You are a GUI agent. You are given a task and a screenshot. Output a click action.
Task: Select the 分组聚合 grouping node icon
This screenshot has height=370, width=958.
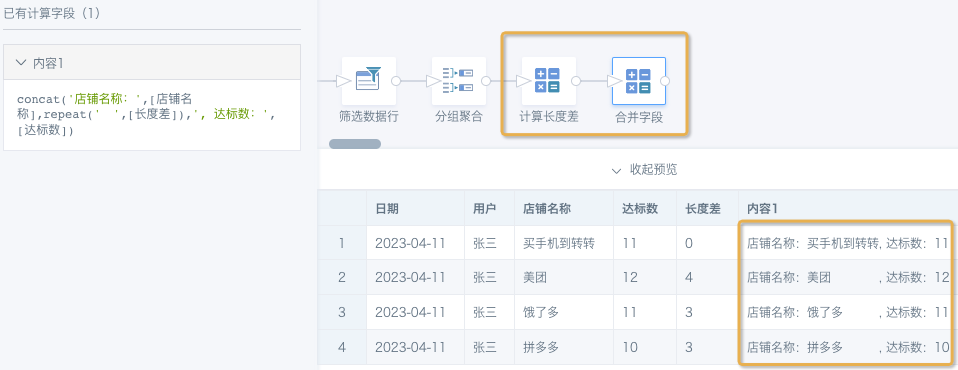click(x=459, y=81)
